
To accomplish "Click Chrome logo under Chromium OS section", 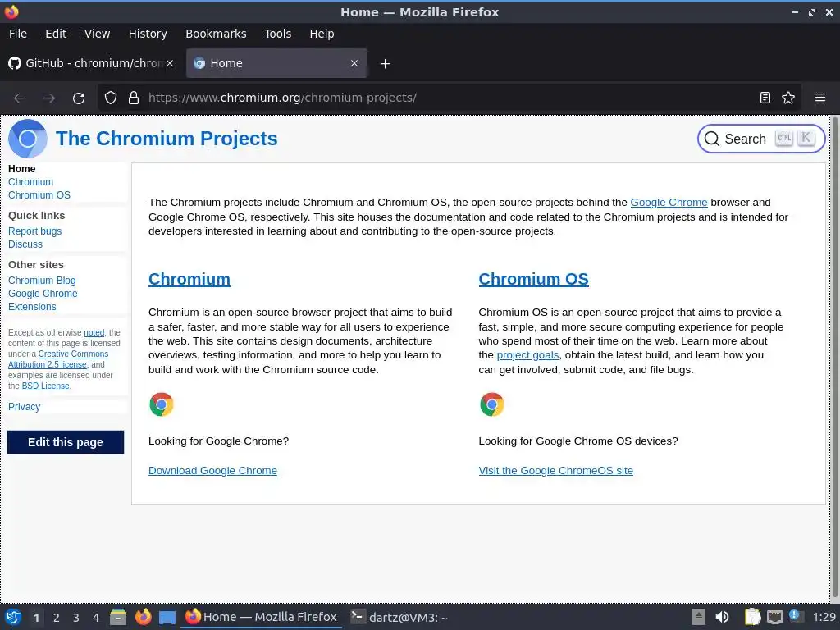I will (492, 404).
